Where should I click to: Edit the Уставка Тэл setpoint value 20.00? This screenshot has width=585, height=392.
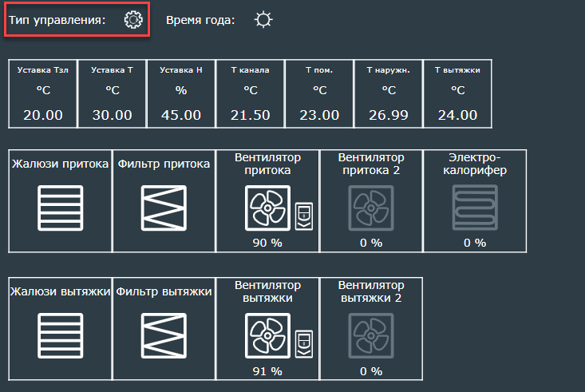click(43, 115)
